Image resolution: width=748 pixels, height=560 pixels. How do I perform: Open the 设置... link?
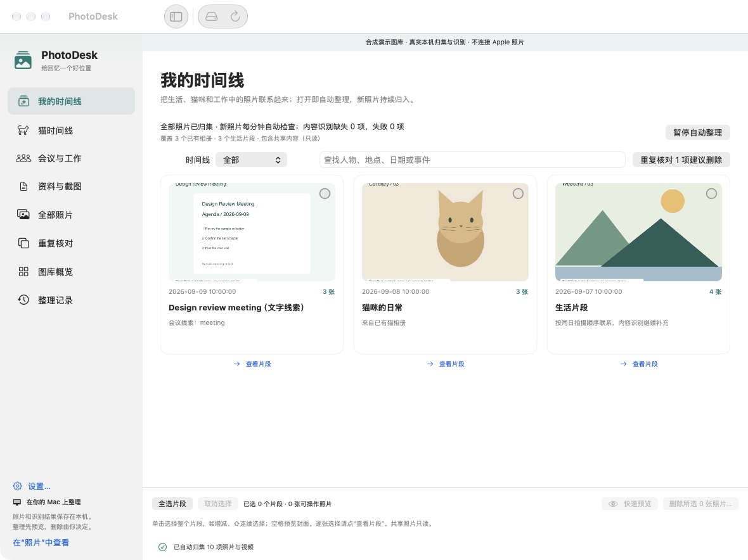pos(39,486)
